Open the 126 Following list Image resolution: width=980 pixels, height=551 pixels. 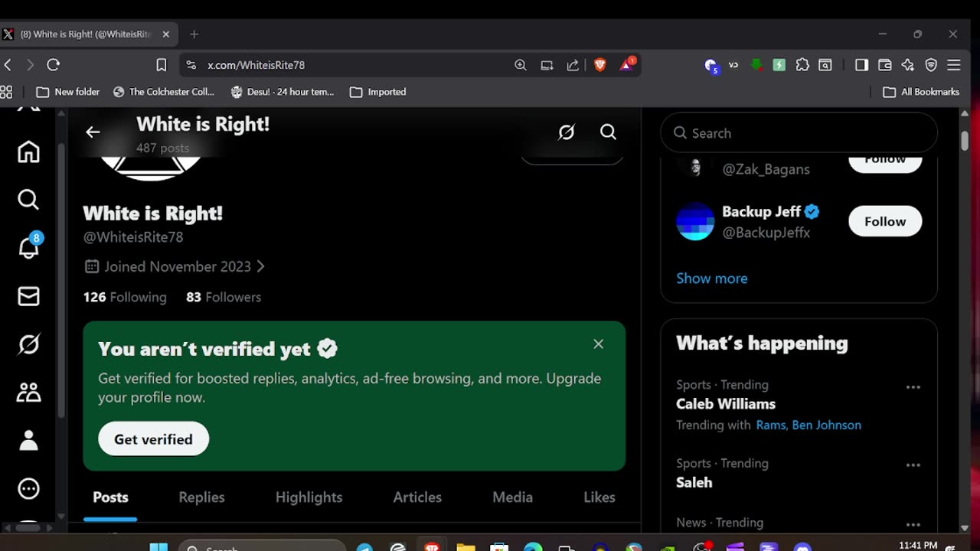[125, 297]
